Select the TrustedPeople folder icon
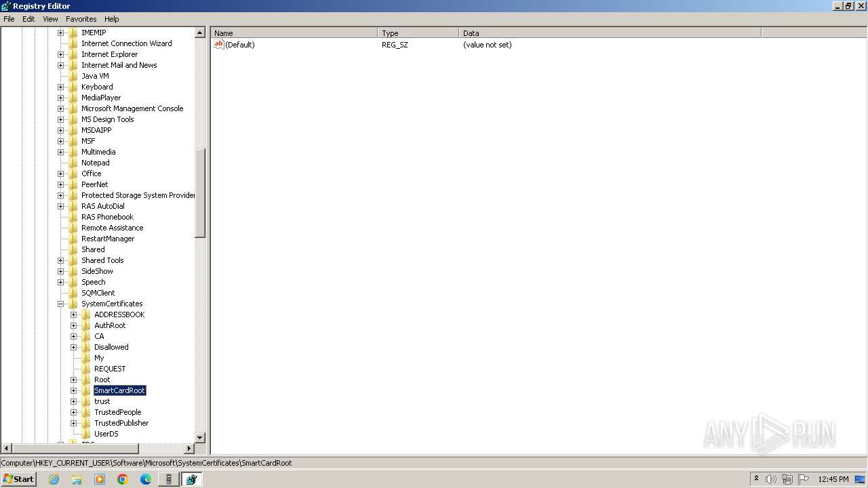This screenshot has height=488, width=868. pyautogui.click(x=86, y=412)
